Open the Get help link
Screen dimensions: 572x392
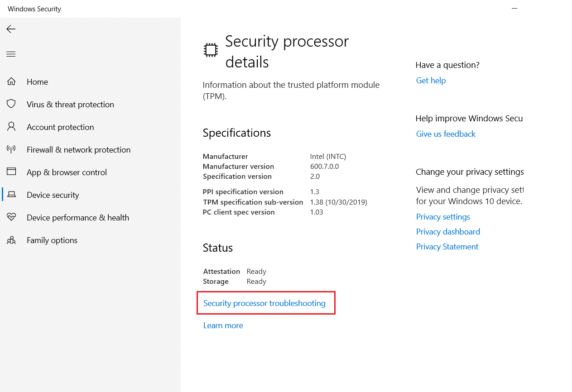pyautogui.click(x=431, y=81)
